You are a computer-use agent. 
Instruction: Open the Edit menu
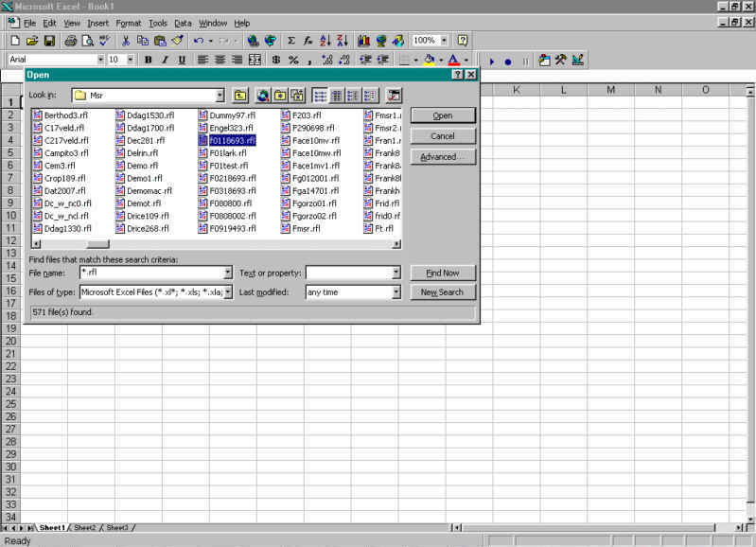tap(49, 23)
